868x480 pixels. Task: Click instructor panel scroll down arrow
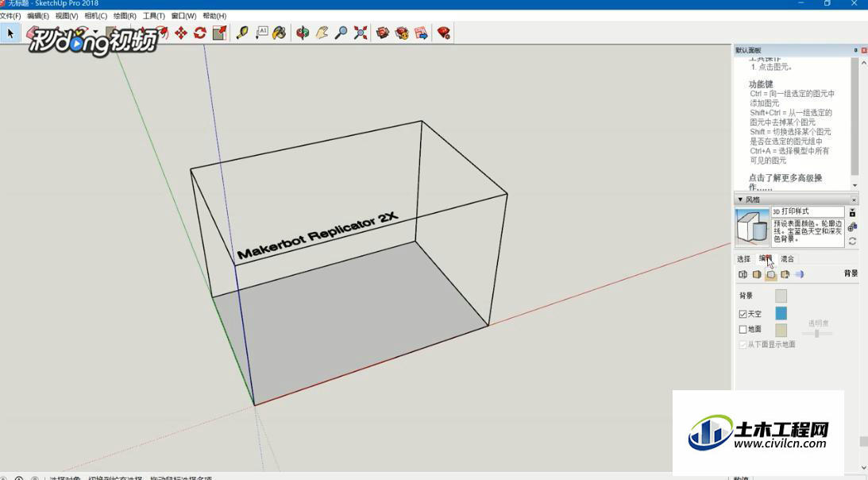854,185
